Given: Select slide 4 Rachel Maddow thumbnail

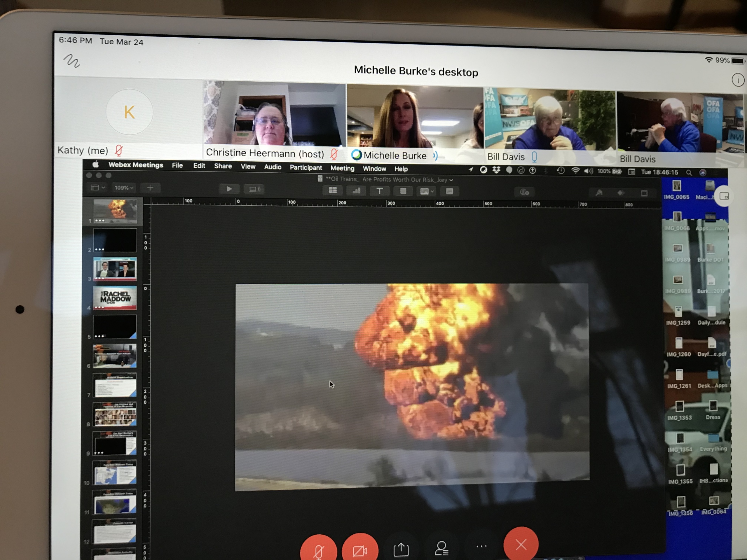Looking at the screenshot, I should pos(115,298).
